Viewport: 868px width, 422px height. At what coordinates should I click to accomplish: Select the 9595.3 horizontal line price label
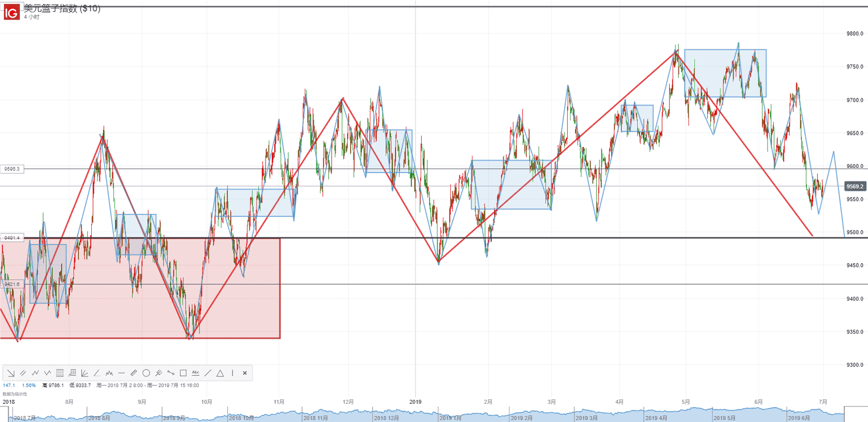[11, 169]
